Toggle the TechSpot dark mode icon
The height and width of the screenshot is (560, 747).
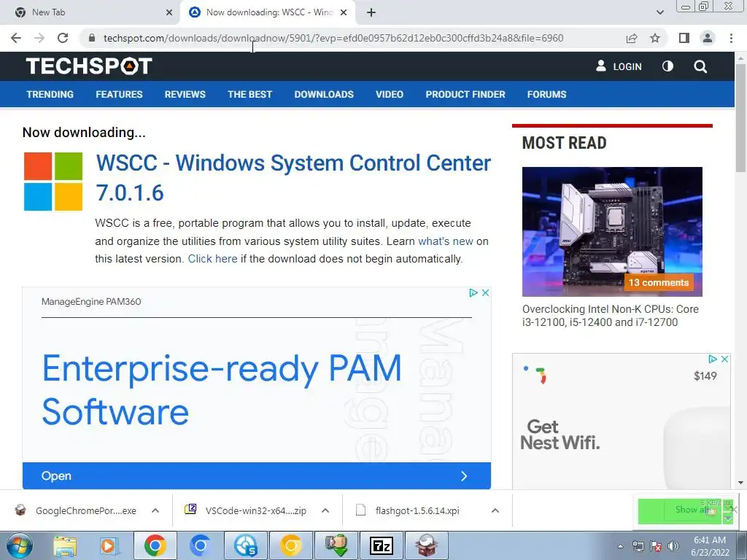point(668,66)
